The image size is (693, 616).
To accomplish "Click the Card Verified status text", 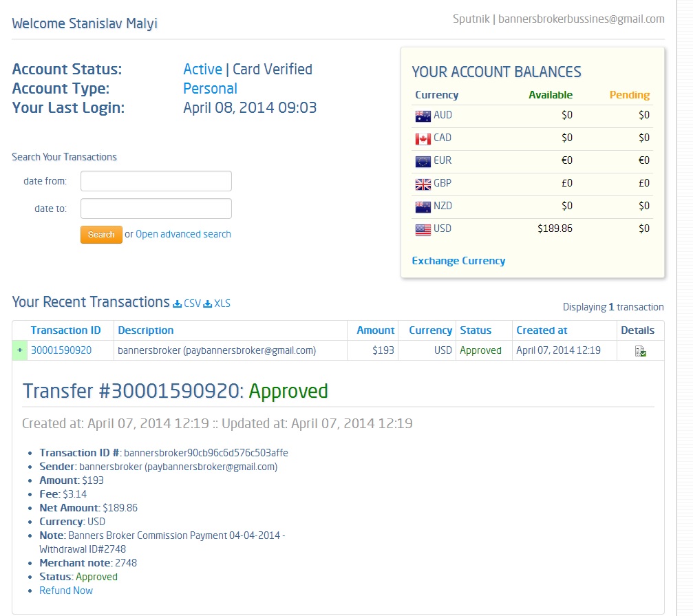I will point(273,70).
